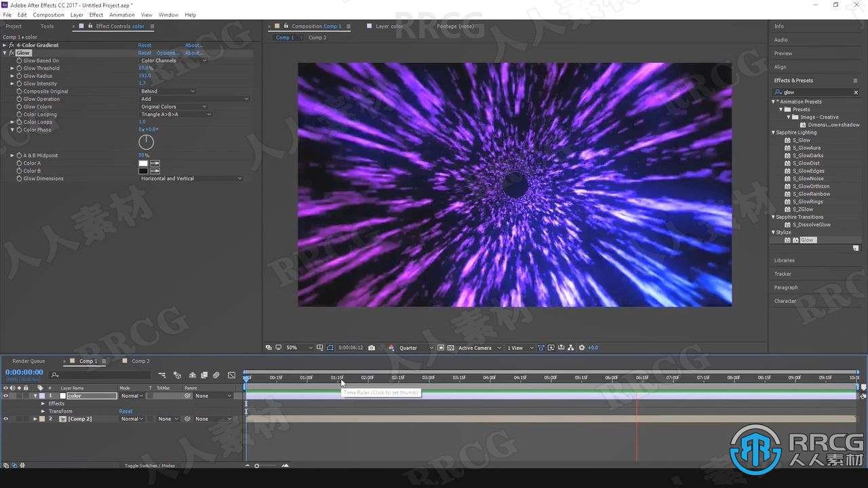The width and height of the screenshot is (868, 488).
Task: Expand Effects group under color layer
Action: [x=43, y=403]
